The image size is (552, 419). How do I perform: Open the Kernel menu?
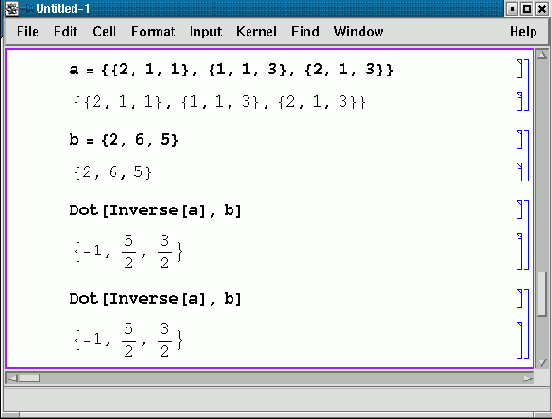pyautogui.click(x=256, y=32)
